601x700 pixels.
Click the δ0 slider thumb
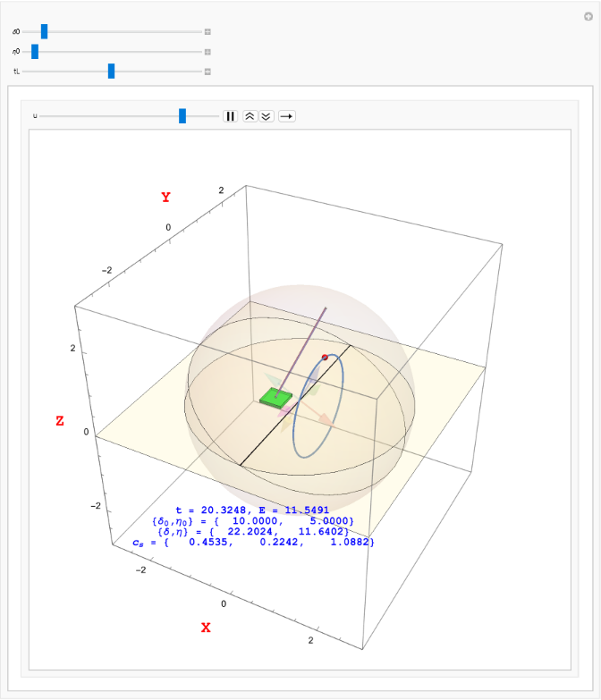[x=44, y=32]
